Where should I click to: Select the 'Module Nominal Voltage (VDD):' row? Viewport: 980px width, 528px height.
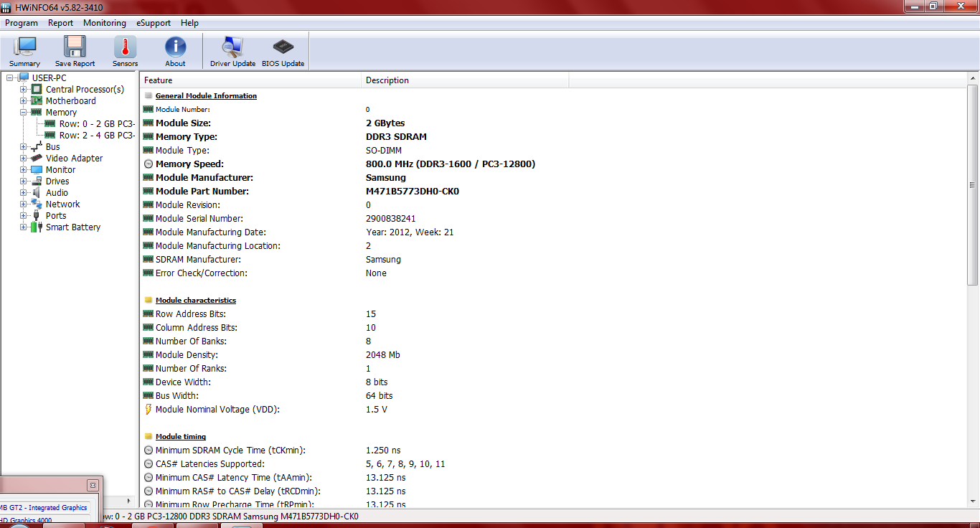(217, 410)
